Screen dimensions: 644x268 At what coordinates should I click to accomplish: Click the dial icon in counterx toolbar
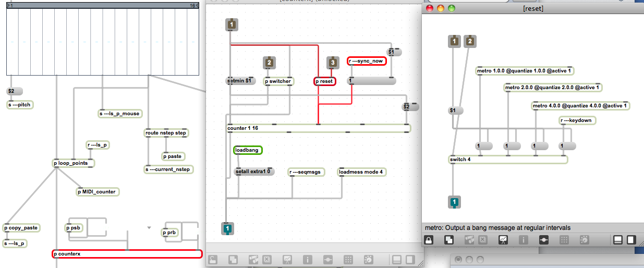[368, 259]
